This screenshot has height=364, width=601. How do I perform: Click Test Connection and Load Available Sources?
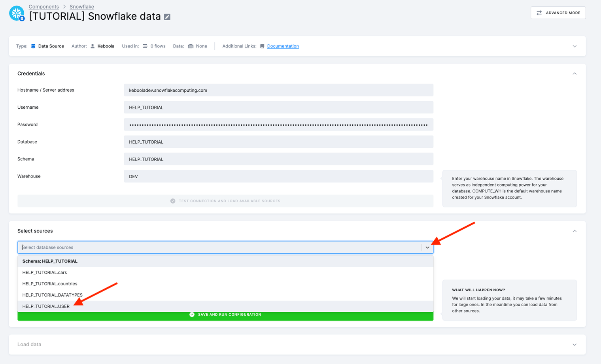(225, 201)
